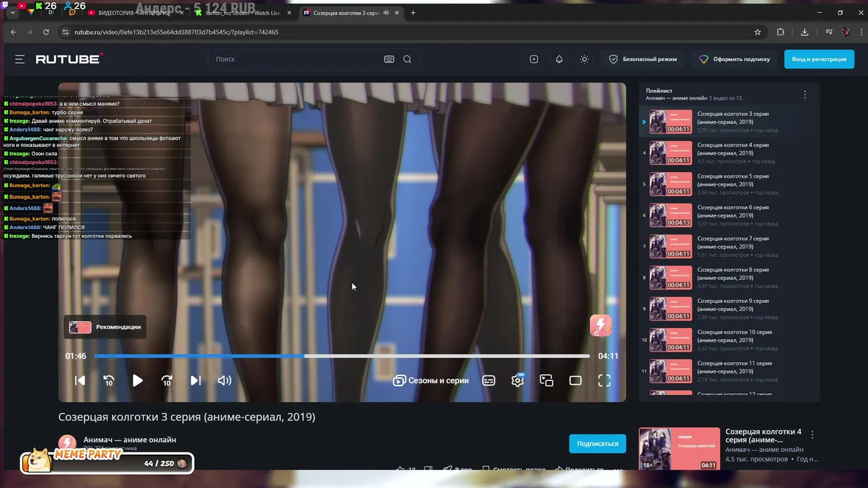Screen dimensions: 868x488
Task: Open a new browser tab
Action: coord(413,13)
